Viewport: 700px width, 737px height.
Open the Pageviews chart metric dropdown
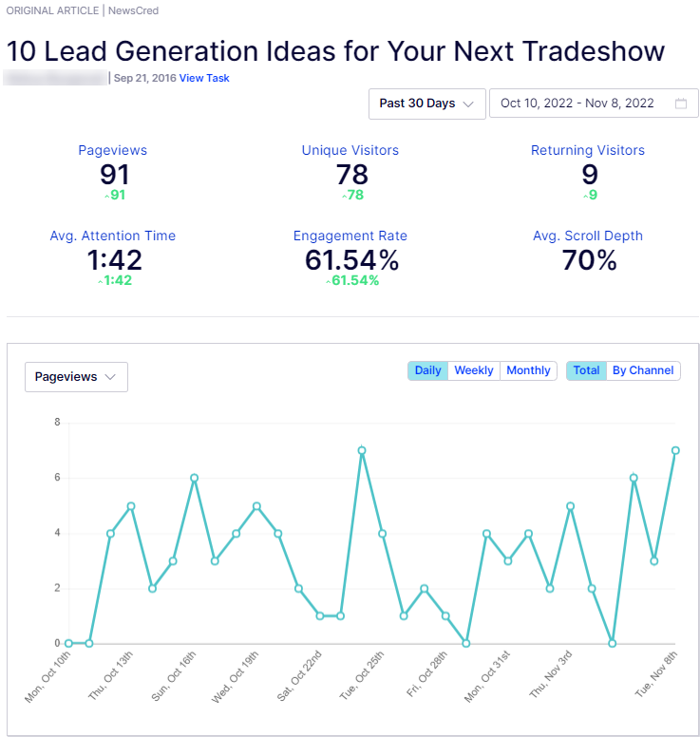click(76, 377)
